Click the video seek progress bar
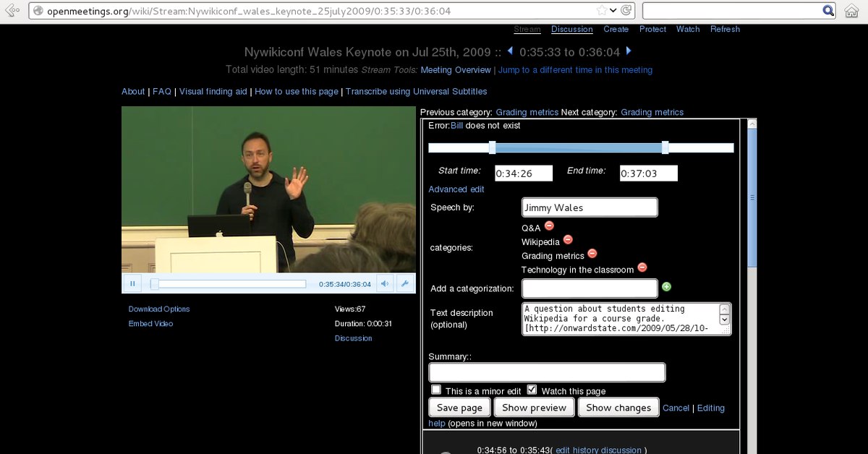The image size is (868, 454). (228, 284)
